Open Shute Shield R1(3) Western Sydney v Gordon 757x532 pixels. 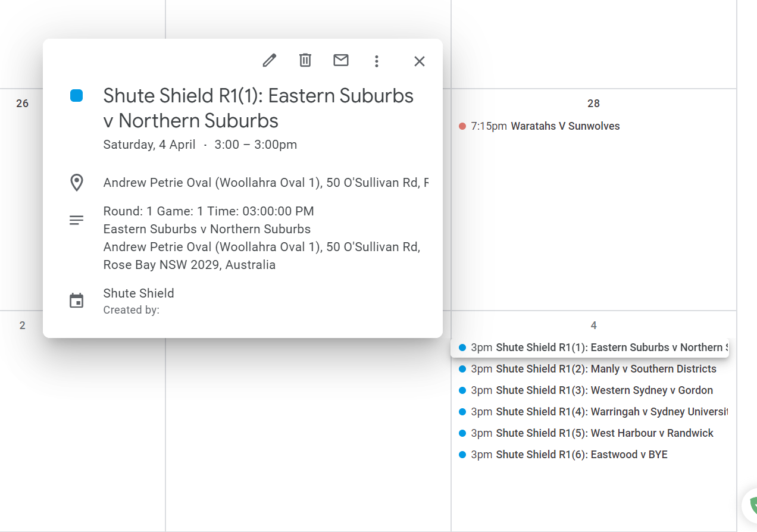[590, 390]
